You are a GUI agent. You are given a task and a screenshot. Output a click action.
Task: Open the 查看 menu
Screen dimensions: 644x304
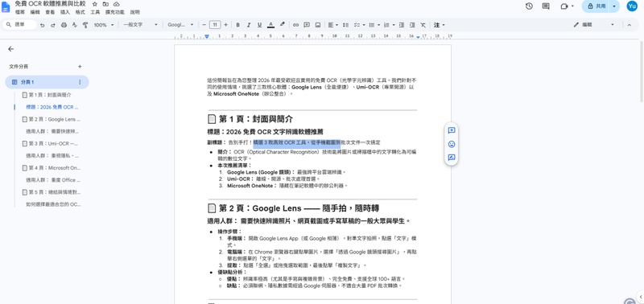point(50,12)
